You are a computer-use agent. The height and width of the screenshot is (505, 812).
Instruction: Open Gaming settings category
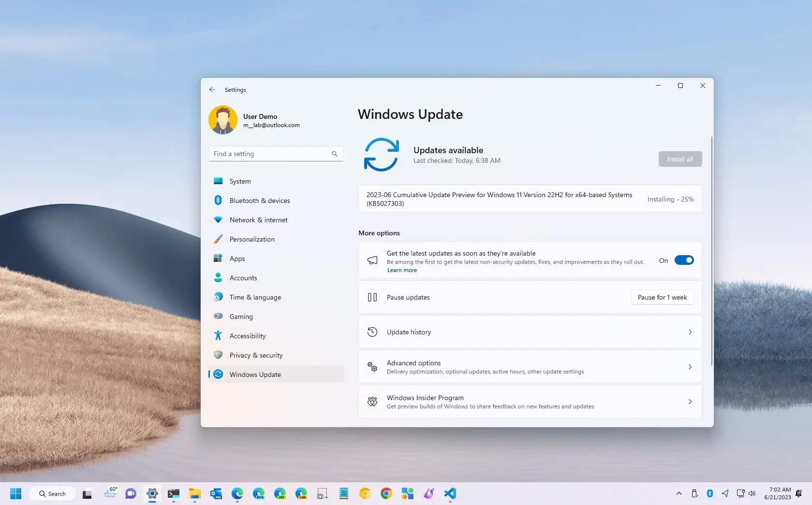pos(276,317)
